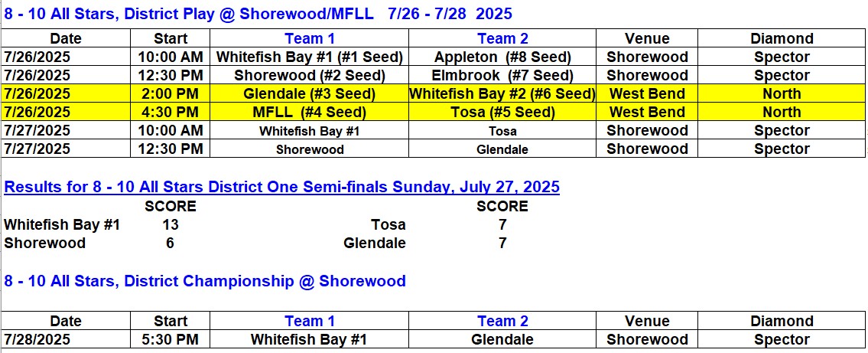Select the Appleton (#8 Seed) cell
This screenshot has height=353, width=868.
coord(502,57)
